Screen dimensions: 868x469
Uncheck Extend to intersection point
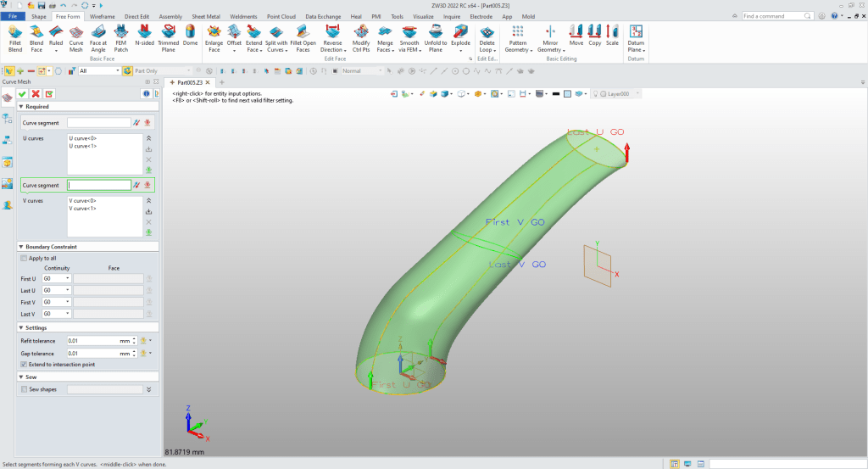(24, 364)
